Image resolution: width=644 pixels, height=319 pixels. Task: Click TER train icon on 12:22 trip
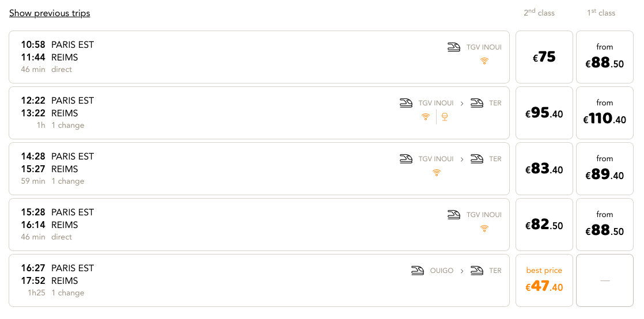tap(477, 103)
